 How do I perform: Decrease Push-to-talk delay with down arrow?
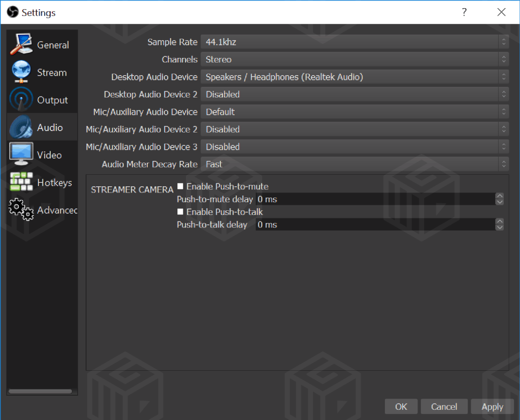pos(500,228)
